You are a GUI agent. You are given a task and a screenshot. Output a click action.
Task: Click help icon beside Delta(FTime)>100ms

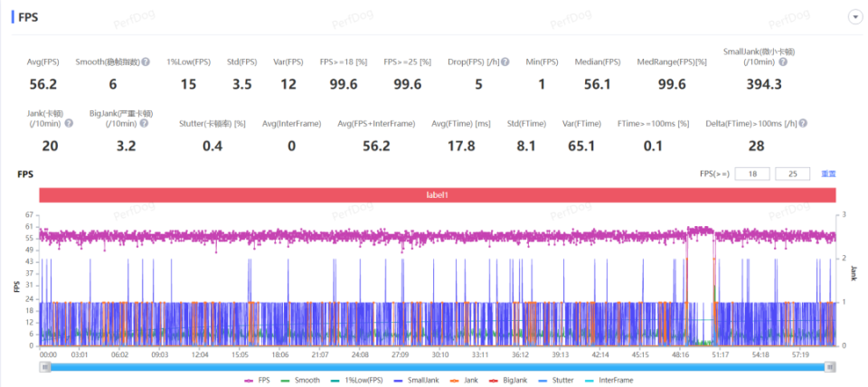coord(802,124)
